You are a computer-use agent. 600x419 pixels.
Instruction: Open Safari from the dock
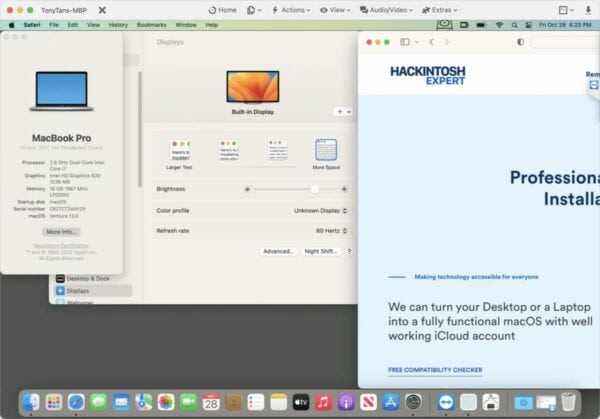[76, 402]
